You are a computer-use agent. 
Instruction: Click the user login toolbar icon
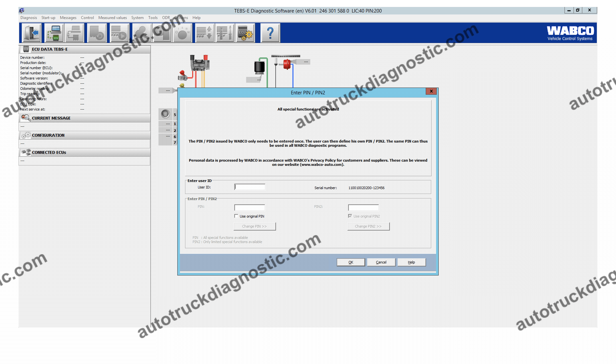[x=142, y=33]
